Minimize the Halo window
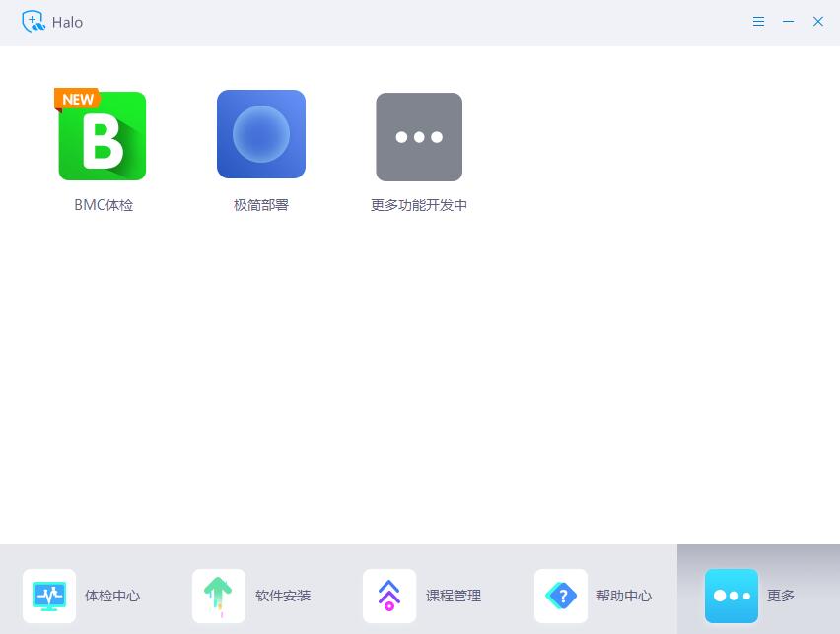Screen dimensions: 840x634 pos(788,22)
